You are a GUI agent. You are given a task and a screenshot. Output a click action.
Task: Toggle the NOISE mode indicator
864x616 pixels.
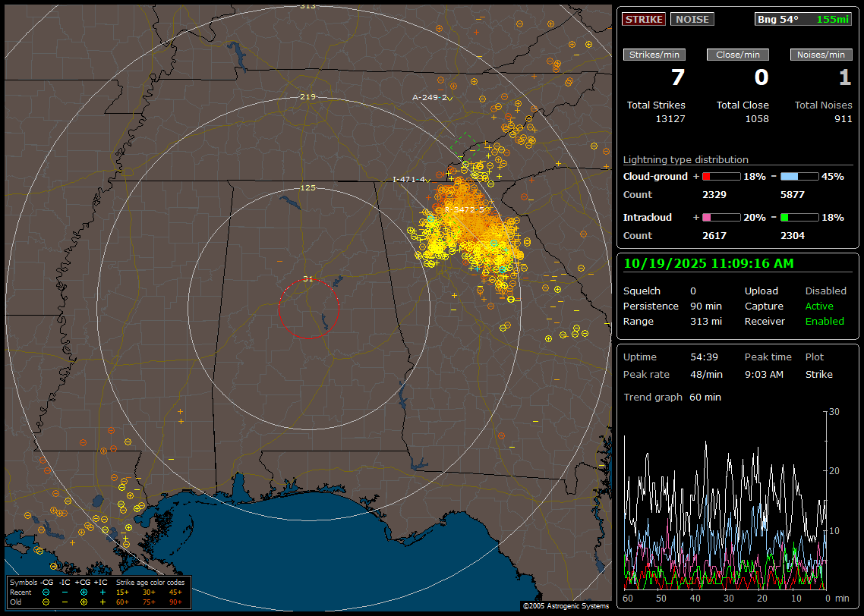coord(692,19)
